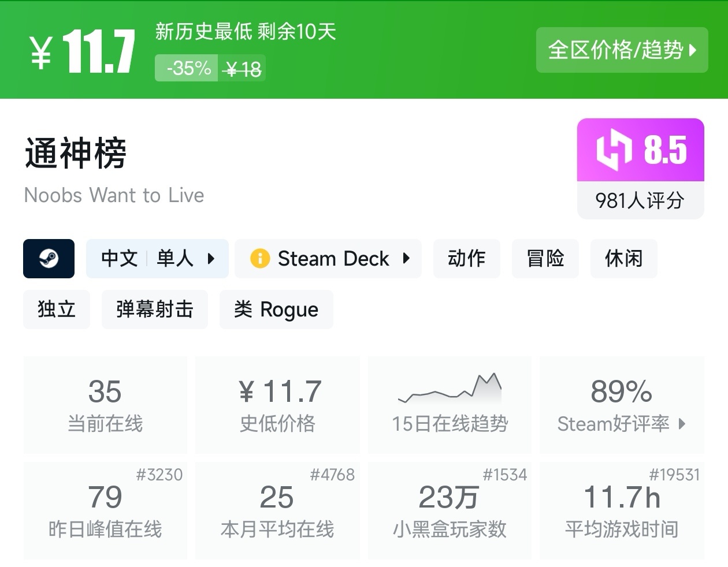Open the ¥11.7 史低价格 card
The width and height of the screenshot is (728, 567).
pyautogui.click(x=277, y=405)
